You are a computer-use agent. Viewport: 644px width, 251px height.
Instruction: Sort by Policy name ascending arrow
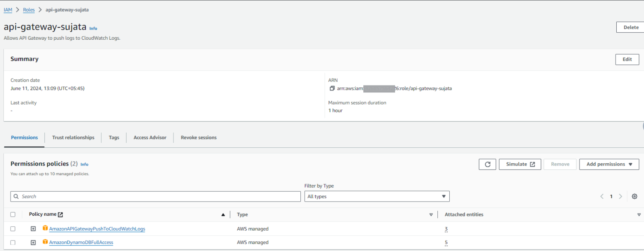click(x=223, y=215)
